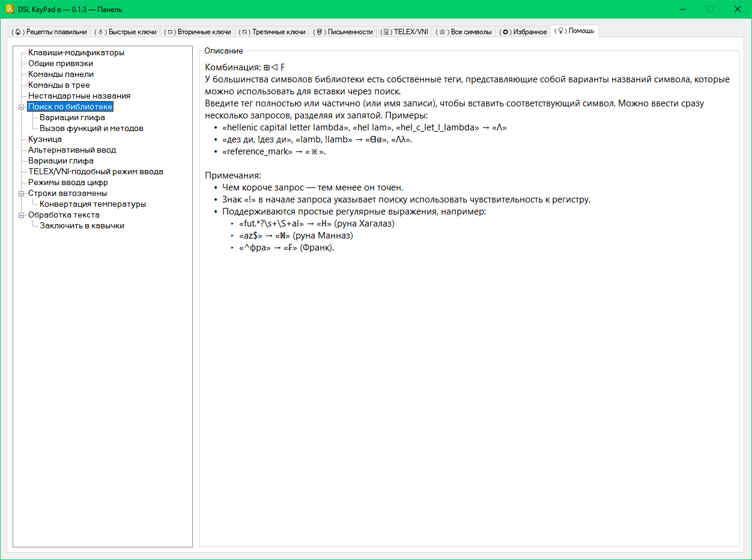Open the Рецепты плавильни tab

click(x=49, y=32)
